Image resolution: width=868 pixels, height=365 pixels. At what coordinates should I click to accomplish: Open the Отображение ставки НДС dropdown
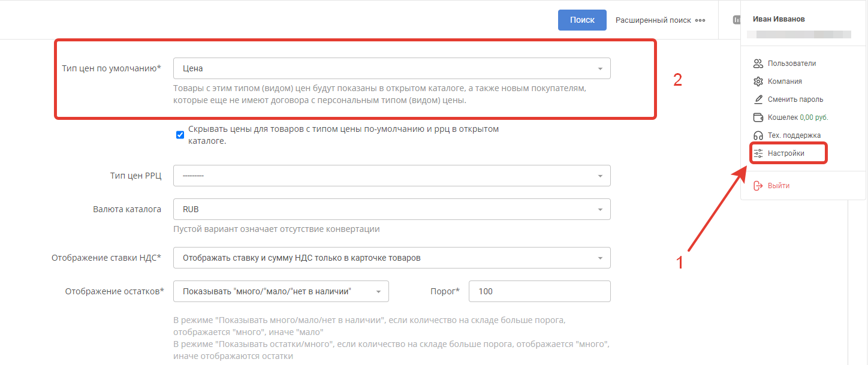391,258
